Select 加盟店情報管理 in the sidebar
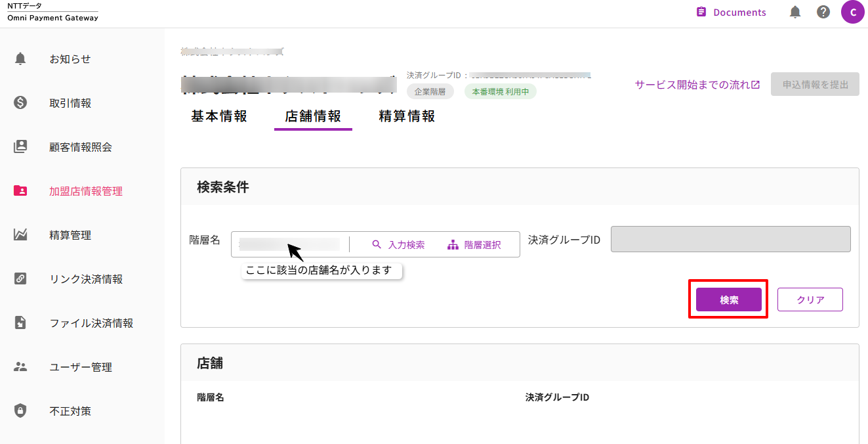This screenshot has height=444, width=868. coord(86,191)
